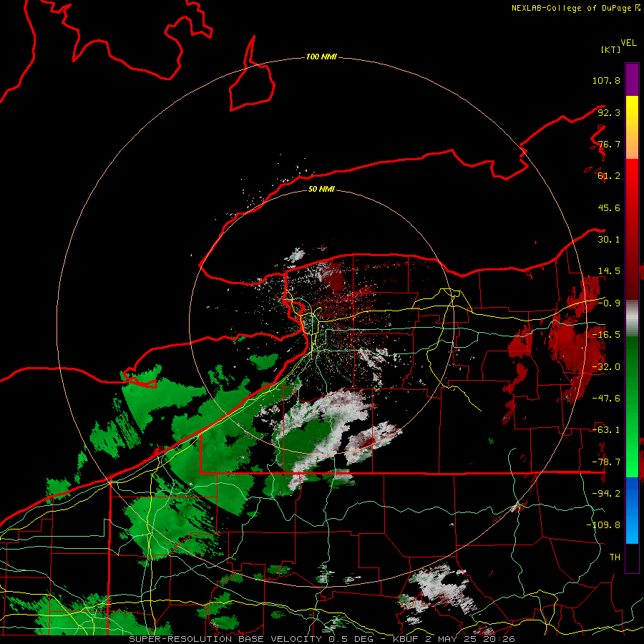Viewport: 644px width, 644px height.
Task: Click the 76.7 velocity scale label
Action: 609,144
